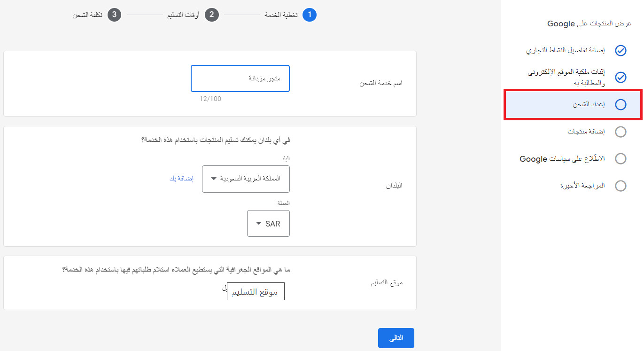
Task: Click the أوقات التسليم step label
Action: (x=184, y=15)
